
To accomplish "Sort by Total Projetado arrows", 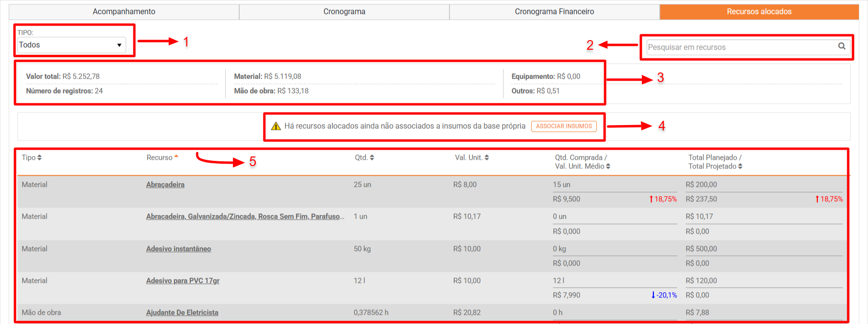I will (x=740, y=167).
